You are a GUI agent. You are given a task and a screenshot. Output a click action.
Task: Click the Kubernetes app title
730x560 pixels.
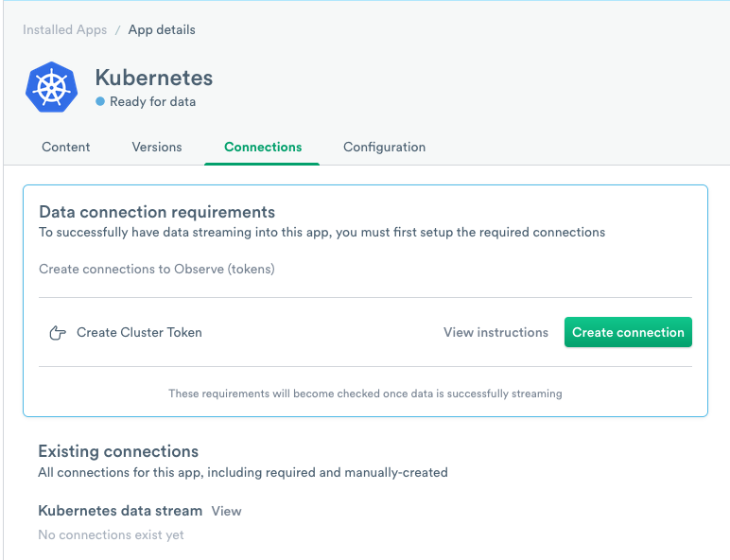153,78
